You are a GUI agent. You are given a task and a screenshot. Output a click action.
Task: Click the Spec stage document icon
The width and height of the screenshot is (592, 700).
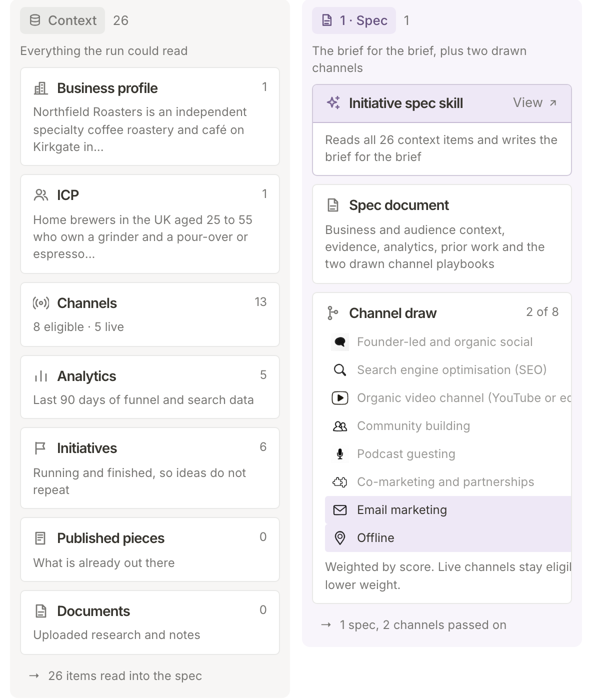click(327, 20)
